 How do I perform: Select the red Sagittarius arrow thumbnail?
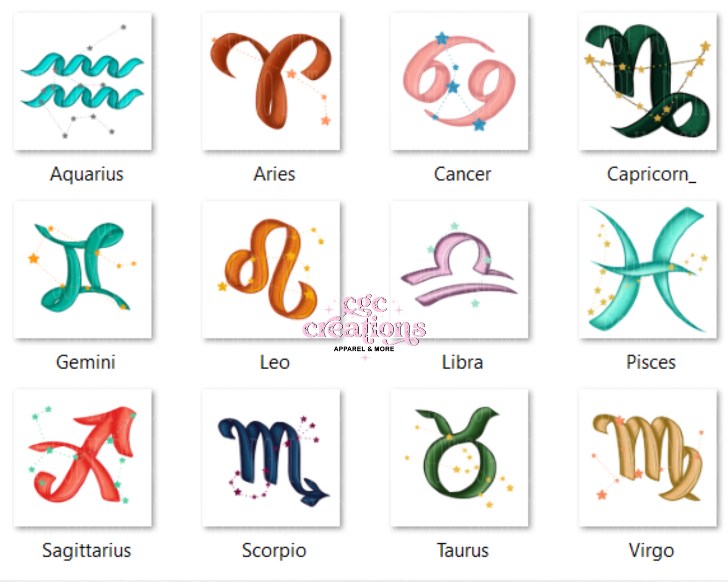83,458
